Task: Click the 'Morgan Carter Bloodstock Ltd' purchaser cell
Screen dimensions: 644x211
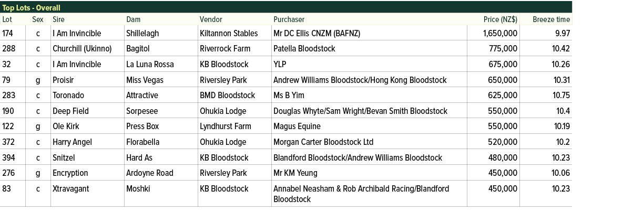Action: pyautogui.click(x=323, y=142)
